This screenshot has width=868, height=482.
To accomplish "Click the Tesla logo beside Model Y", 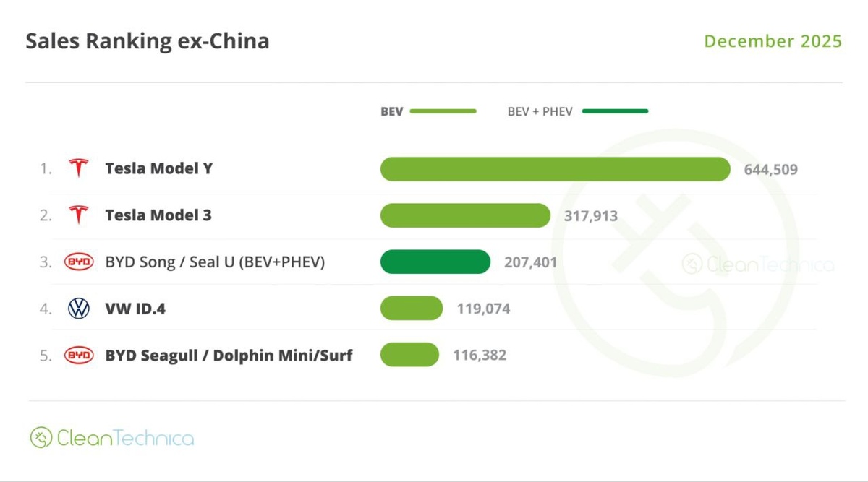I will [78, 169].
